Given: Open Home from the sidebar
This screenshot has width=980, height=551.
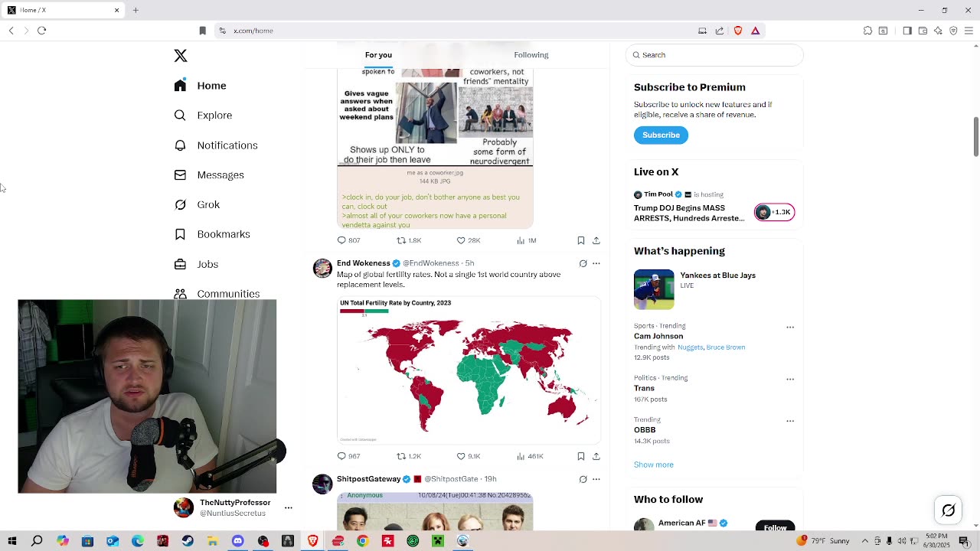Looking at the screenshot, I should (201, 86).
